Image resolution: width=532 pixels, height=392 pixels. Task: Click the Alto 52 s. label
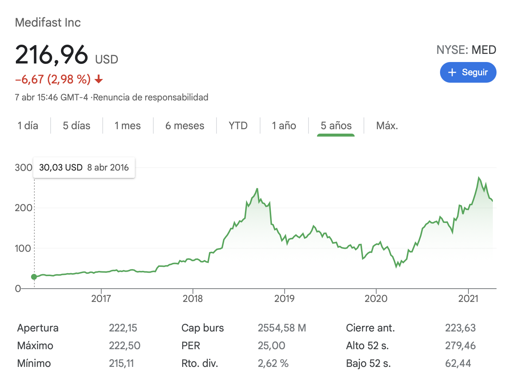click(x=368, y=345)
